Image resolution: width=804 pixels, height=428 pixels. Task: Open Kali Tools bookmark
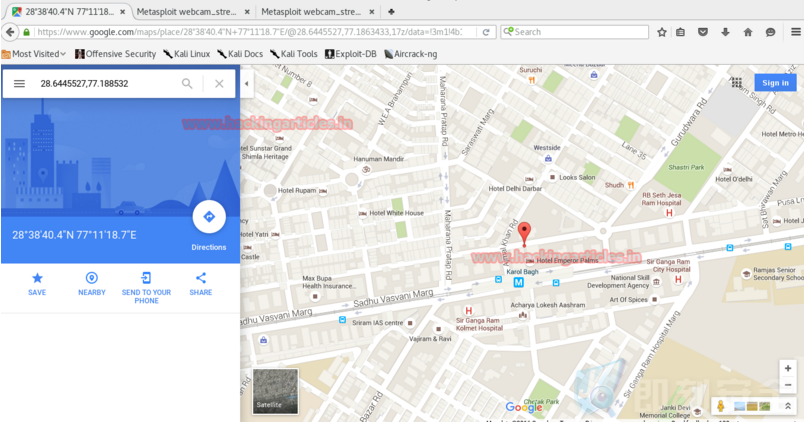coord(294,54)
